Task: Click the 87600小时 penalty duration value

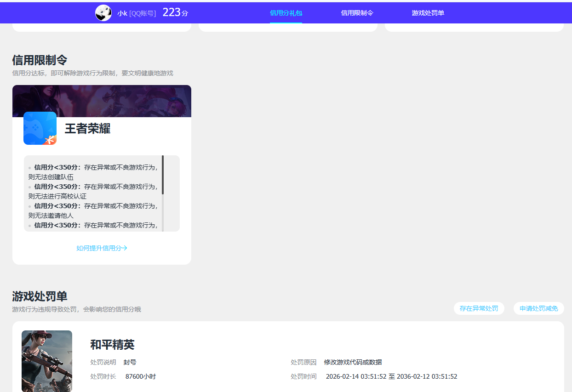Action: (x=141, y=376)
